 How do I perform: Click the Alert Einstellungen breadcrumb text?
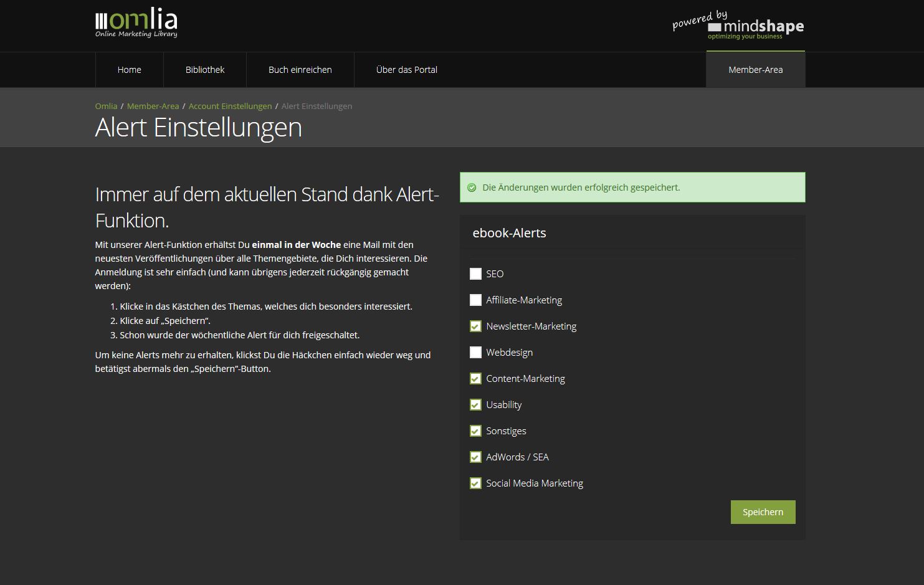317,106
